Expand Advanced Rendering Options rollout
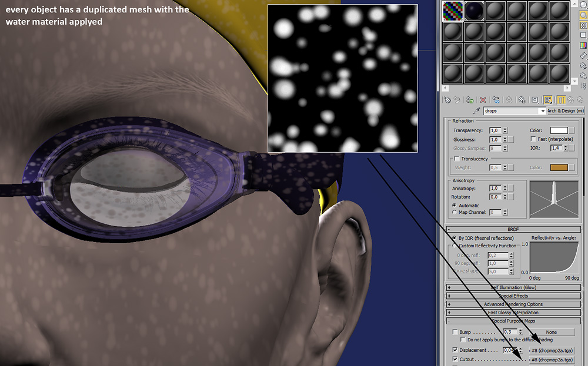This screenshot has height=366, width=588. pyautogui.click(x=513, y=304)
